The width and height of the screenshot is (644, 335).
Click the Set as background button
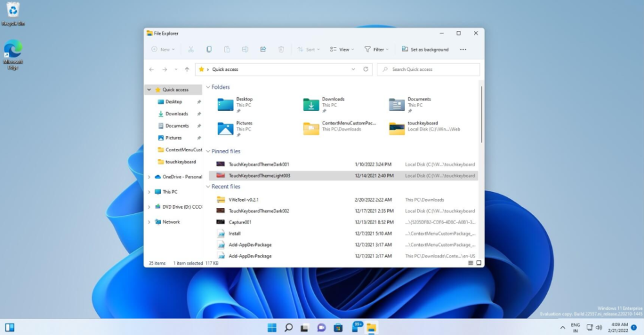click(425, 50)
